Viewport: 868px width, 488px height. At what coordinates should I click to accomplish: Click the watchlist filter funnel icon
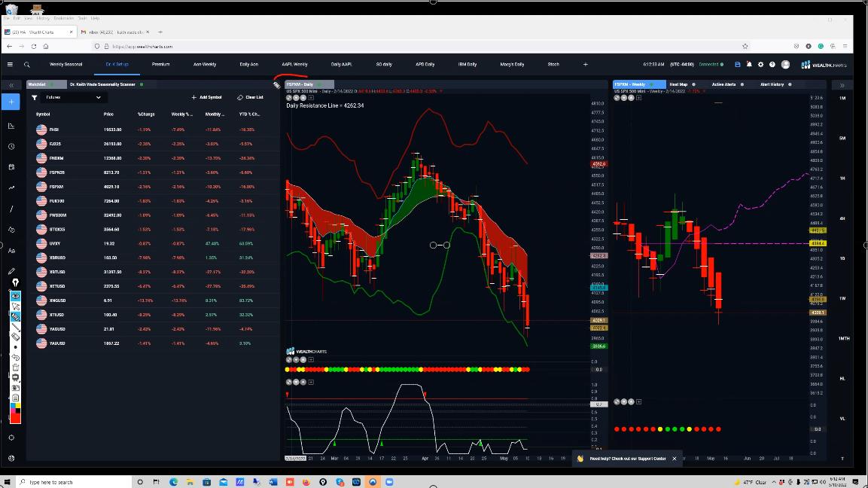(35, 97)
